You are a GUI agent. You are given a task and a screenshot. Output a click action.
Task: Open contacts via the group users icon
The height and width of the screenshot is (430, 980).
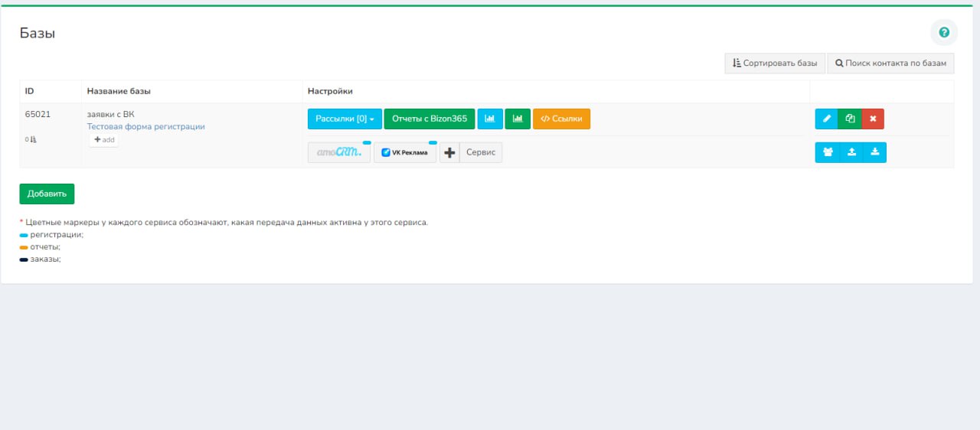point(828,152)
